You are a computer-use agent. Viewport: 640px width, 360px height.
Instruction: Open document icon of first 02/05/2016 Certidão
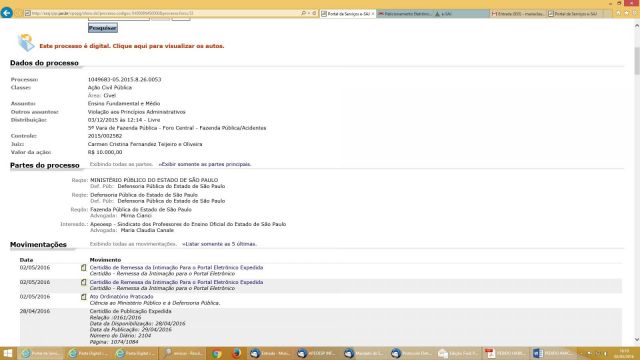point(84,268)
